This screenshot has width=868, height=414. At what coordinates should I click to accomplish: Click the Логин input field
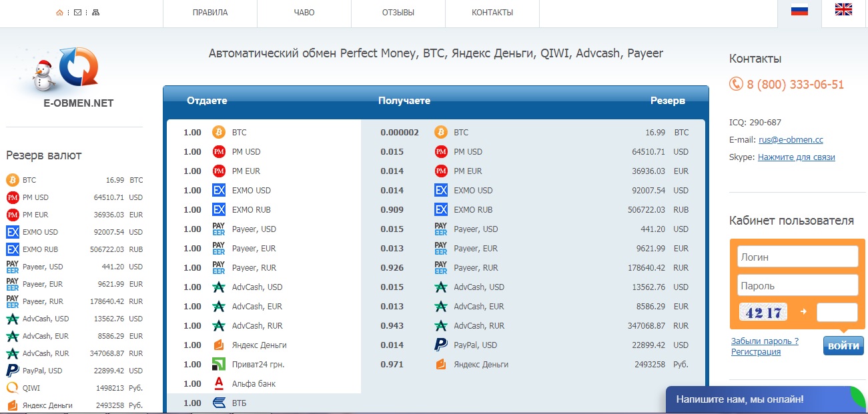[x=797, y=257]
